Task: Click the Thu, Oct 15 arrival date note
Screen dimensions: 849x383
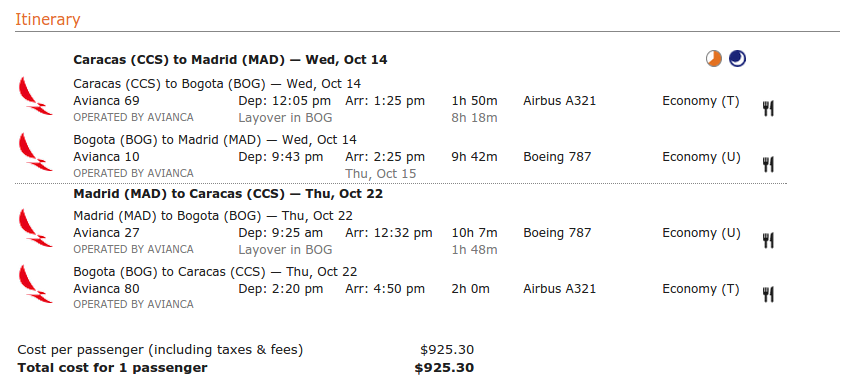Action: point(381,174)
